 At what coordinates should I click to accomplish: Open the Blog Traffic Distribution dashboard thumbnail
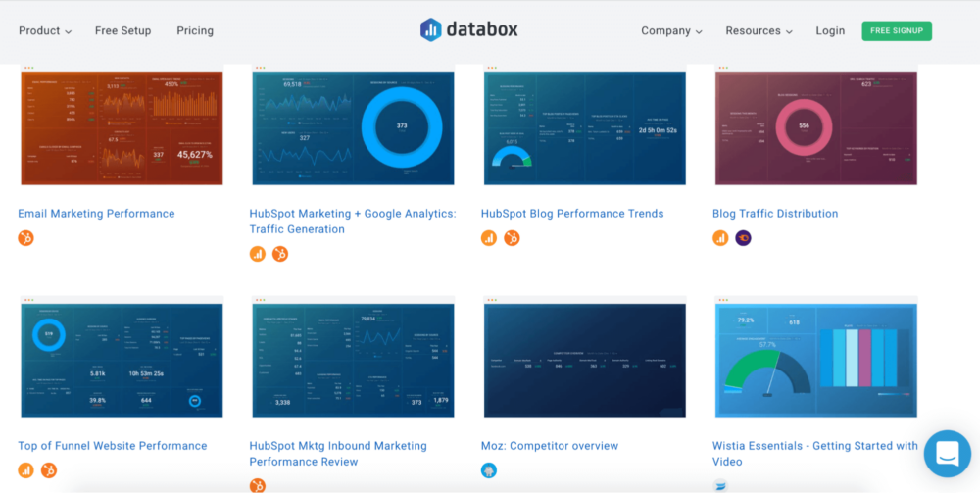pos(816,127)
